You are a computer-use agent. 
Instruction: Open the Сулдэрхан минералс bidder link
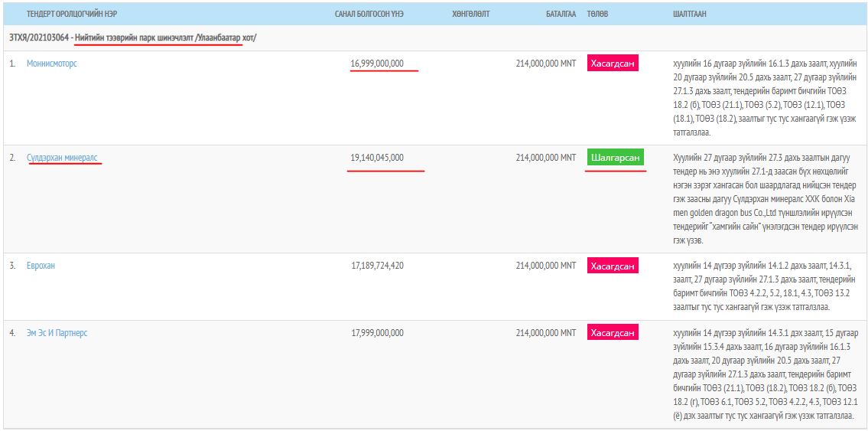pos(62,158)
